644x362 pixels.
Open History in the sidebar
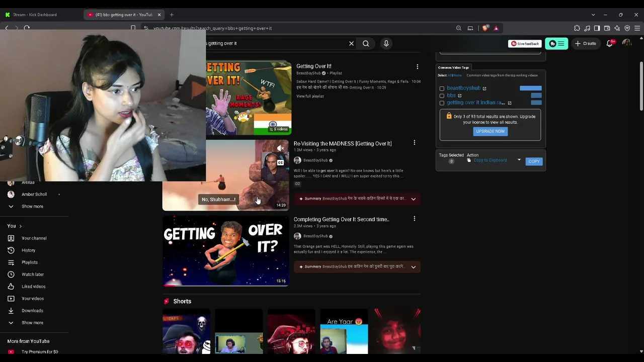tap(28, 250)
